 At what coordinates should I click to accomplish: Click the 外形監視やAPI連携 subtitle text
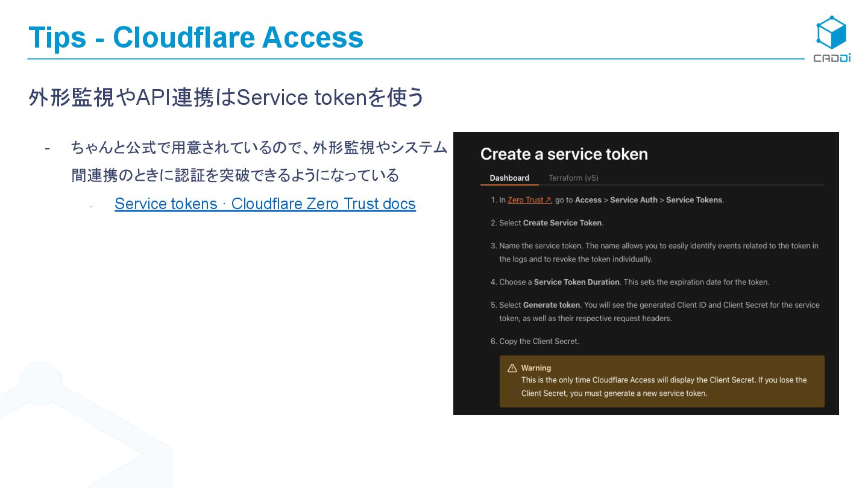click(x=226, y=98)
